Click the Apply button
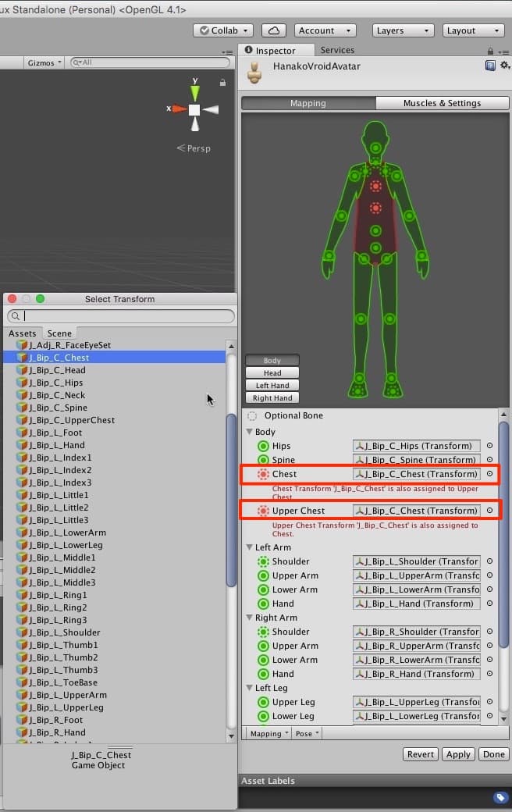 tap(458, 754)
